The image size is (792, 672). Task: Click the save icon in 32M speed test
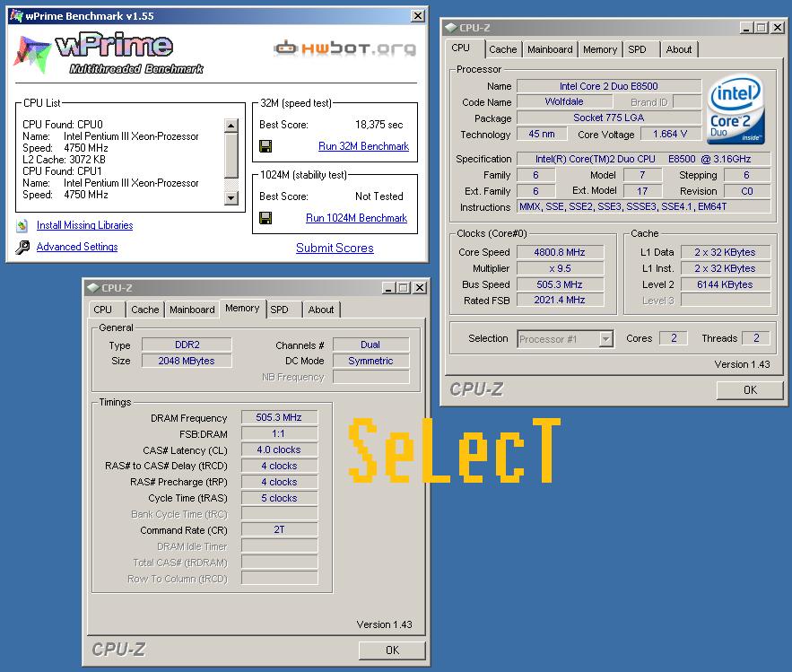click(x=265, y=146)
